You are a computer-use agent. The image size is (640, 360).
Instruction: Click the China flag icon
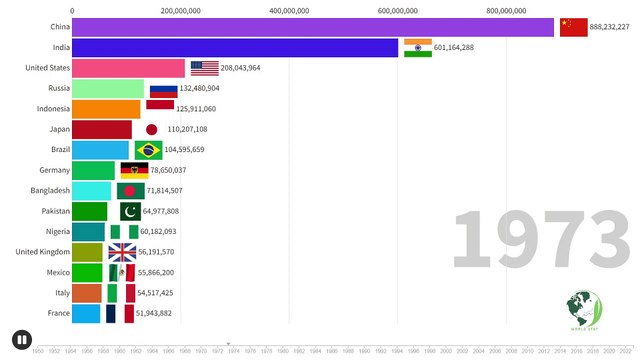pyautogui.click(x=573, y=27)
